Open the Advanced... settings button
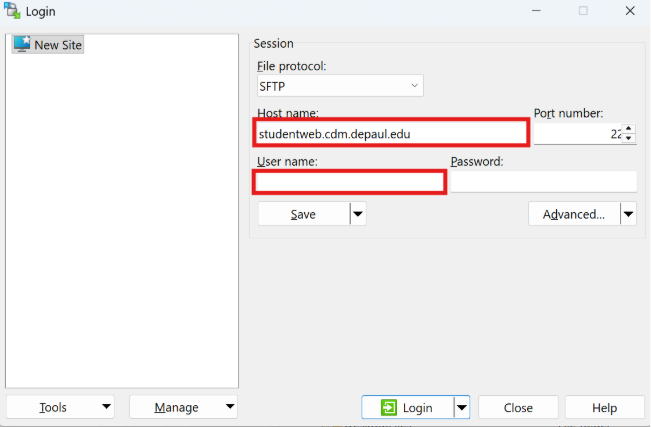This screenshot has width=651, height=427. 573,214
